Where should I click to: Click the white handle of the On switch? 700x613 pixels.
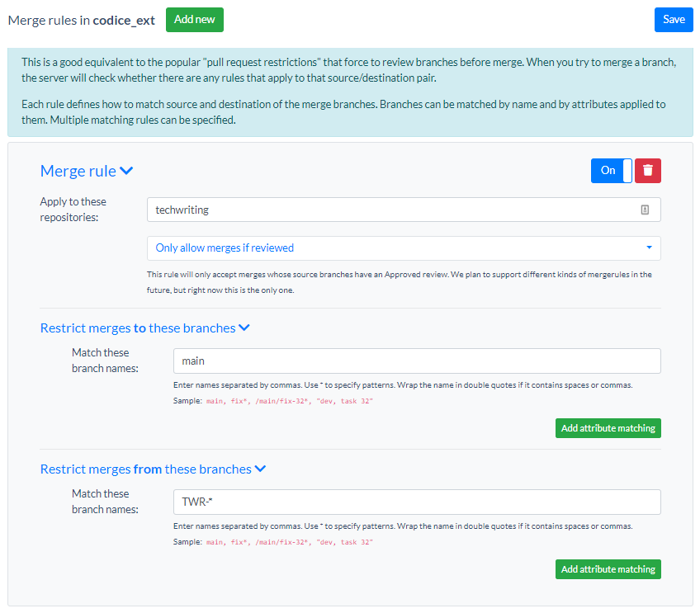627,171
